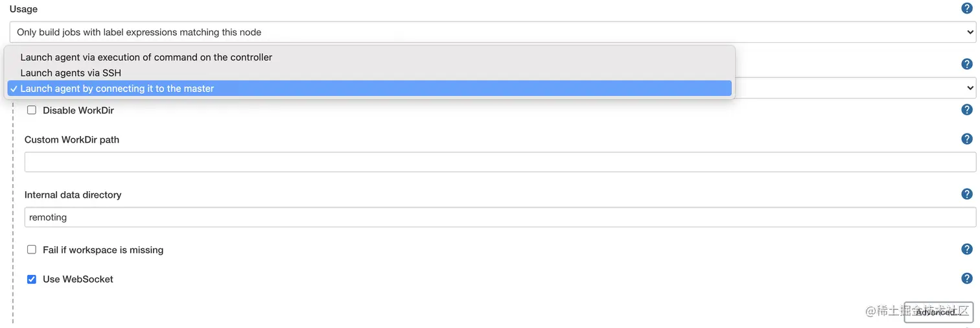Uncheck the Use WebSocket checkbox
980x328 pixels.
32,279
